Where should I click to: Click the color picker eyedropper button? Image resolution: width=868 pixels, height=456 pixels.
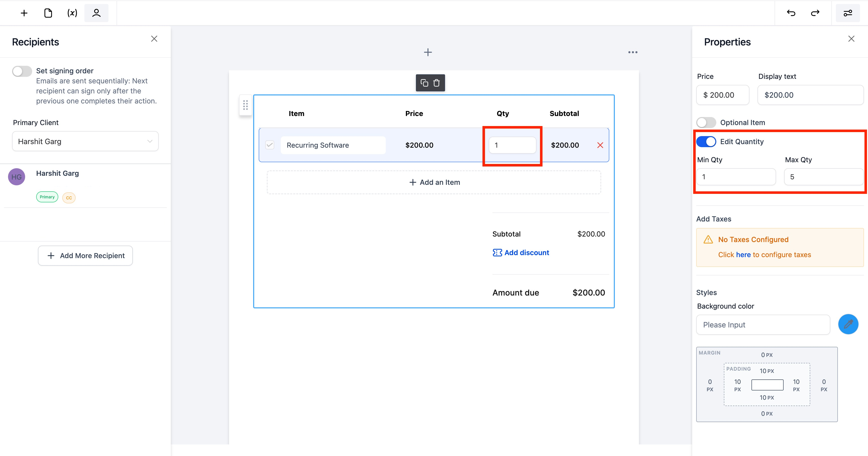[848, 324]
